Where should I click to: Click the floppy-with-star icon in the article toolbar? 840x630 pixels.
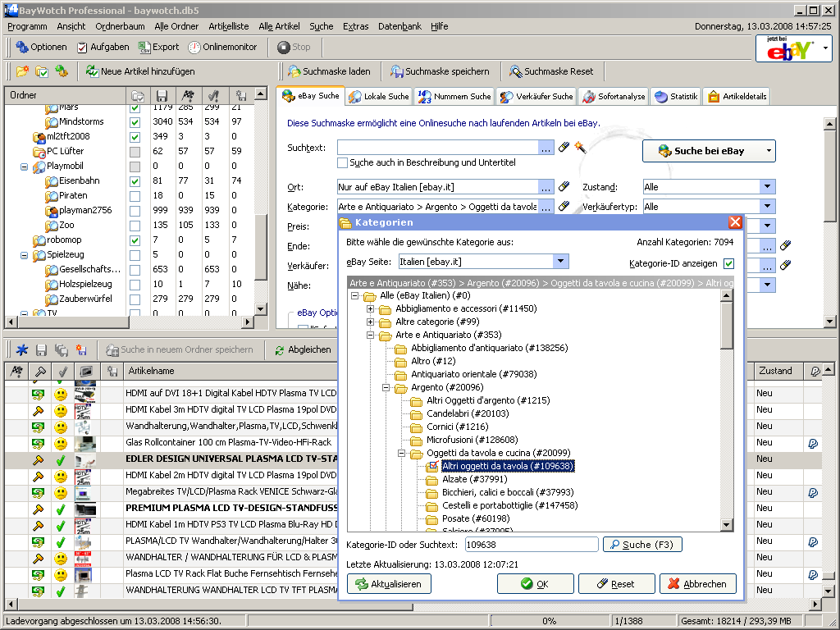tap(81, 349)
